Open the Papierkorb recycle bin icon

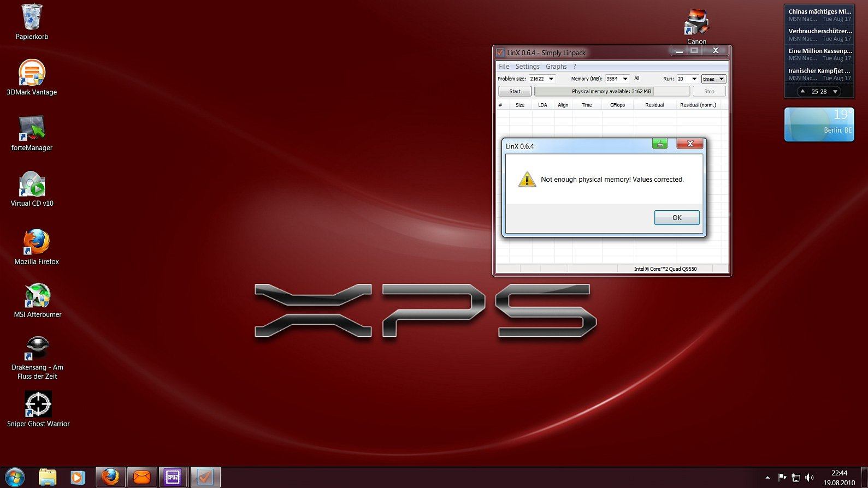click(32, 22)
